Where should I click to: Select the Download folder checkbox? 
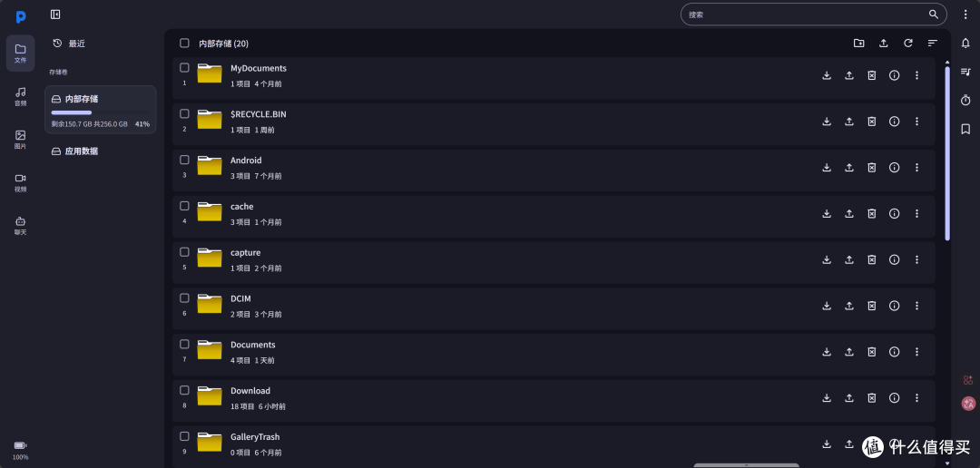click(x=184, y=390)
